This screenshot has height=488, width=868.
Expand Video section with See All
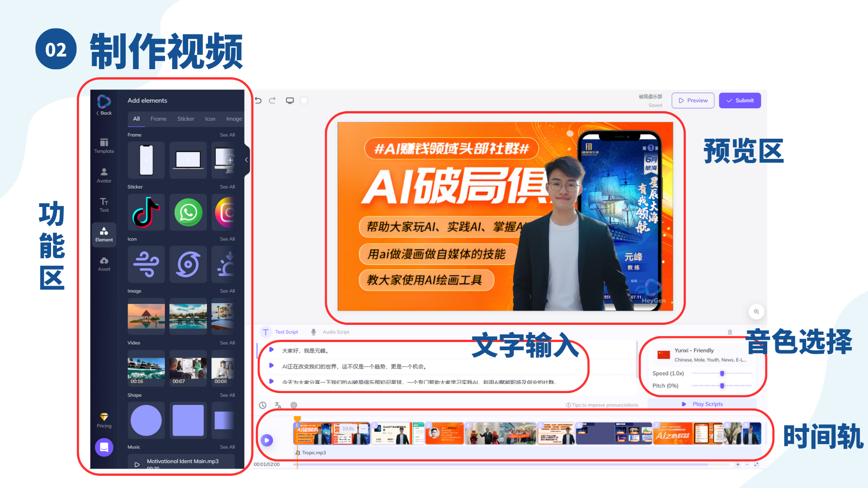pos(227,343)
